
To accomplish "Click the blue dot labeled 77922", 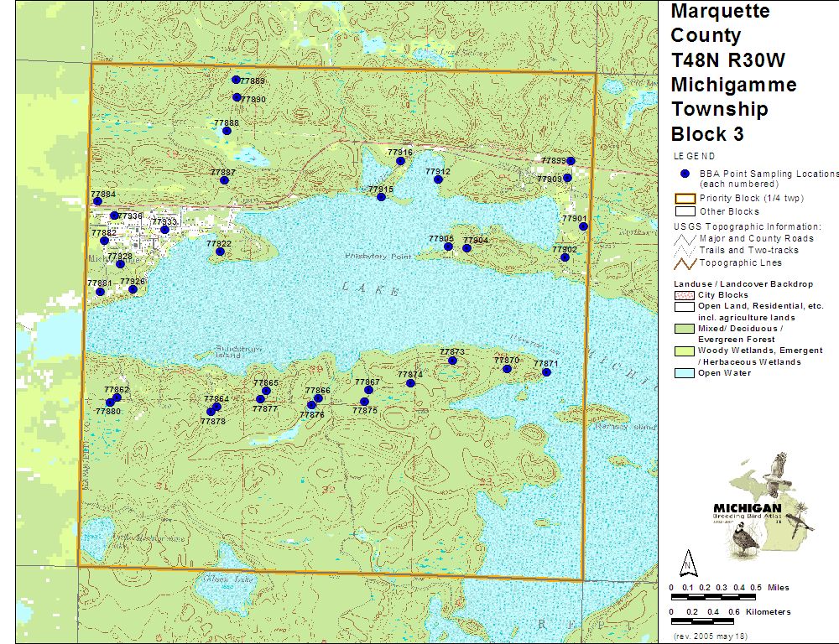I will (220, 252).
